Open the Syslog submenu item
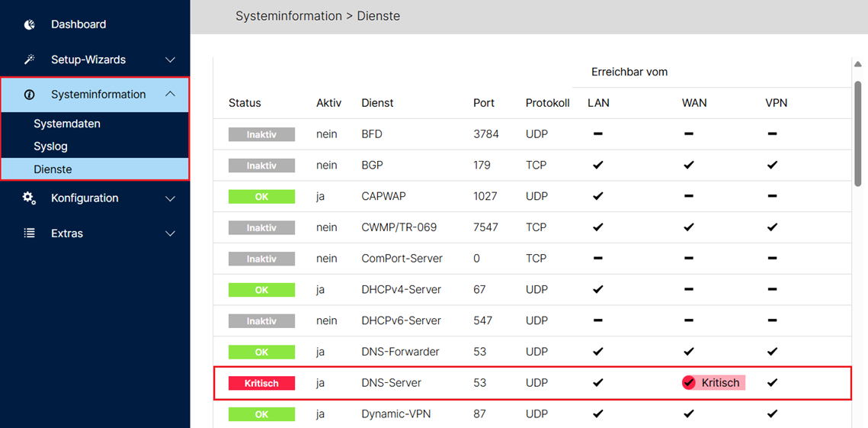Image resolution: width=868 pixels, height=428 pixels. tap(50, 146)
